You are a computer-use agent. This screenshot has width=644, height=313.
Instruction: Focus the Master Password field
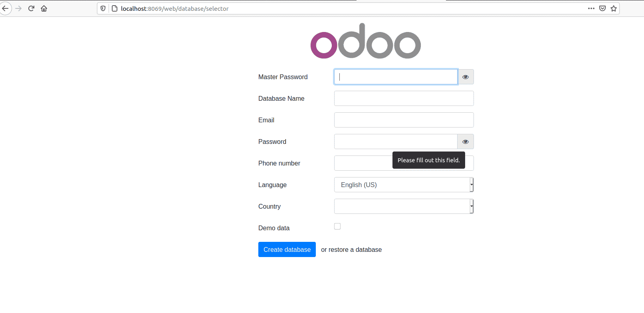(x=396, y=77)
